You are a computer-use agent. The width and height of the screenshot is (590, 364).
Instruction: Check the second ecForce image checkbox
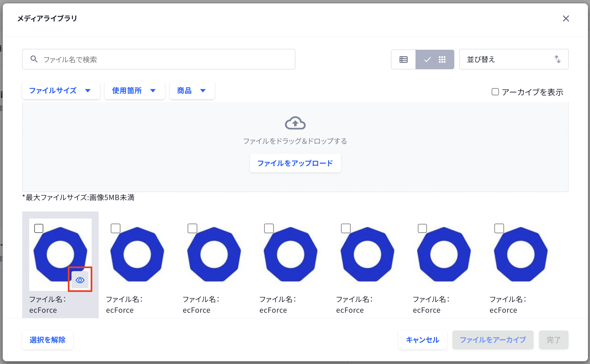[x=115, y=228]
